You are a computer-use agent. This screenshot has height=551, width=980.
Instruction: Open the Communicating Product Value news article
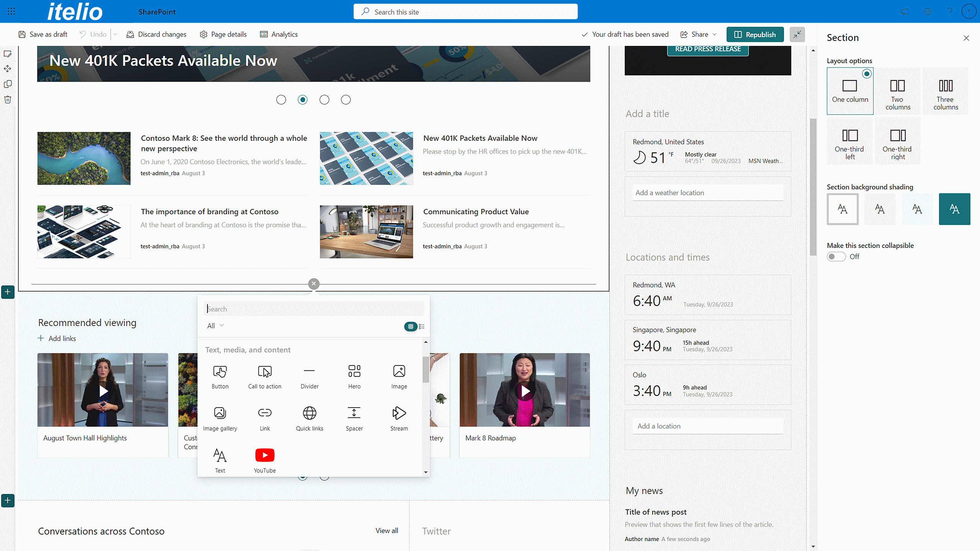click(x=476, y=212)
